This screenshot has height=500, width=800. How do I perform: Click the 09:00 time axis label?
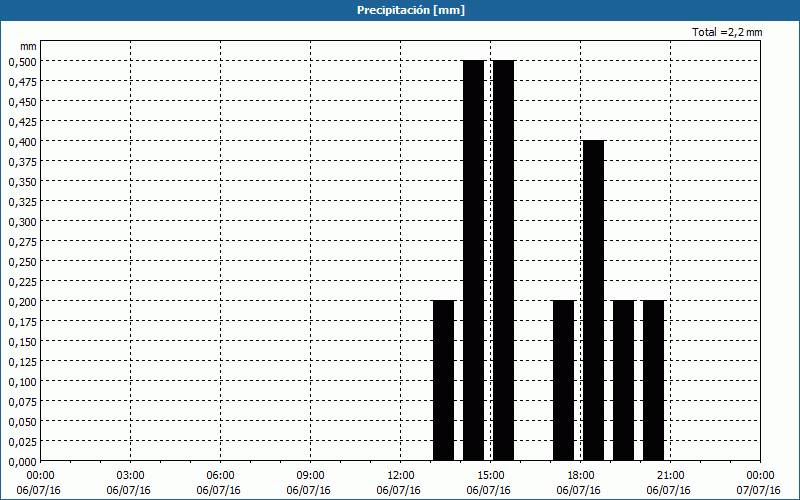pyautogui.click(x=310, y=476)
